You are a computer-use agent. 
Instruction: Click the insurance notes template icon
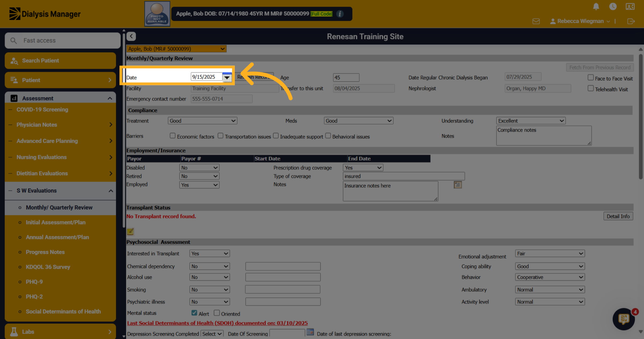(x=458, y=185)
